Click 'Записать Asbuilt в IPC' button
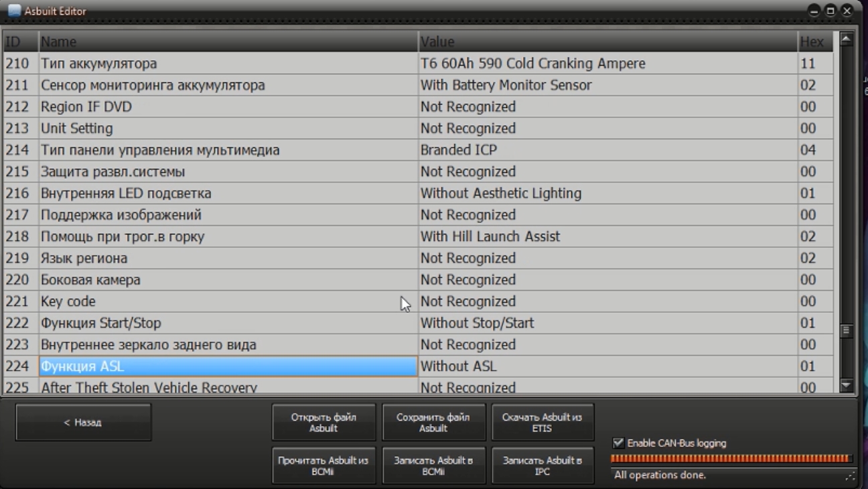The height and width of the screenshot is (489, 868). (542, 465)
